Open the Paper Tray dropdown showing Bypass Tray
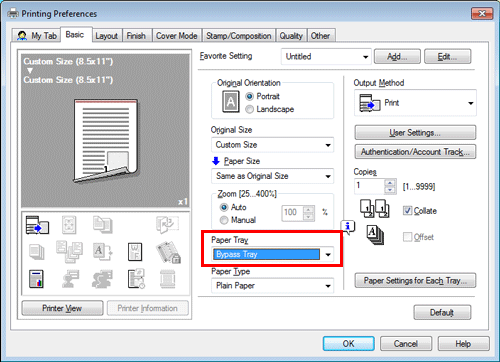Screen dimensions: 500x362 point(272,254)
